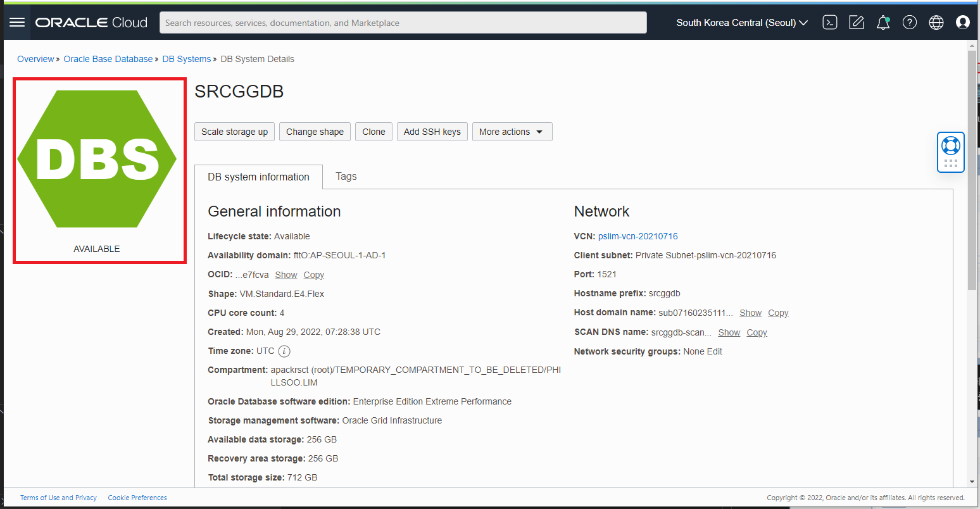Open the help question mark icon

910,23
